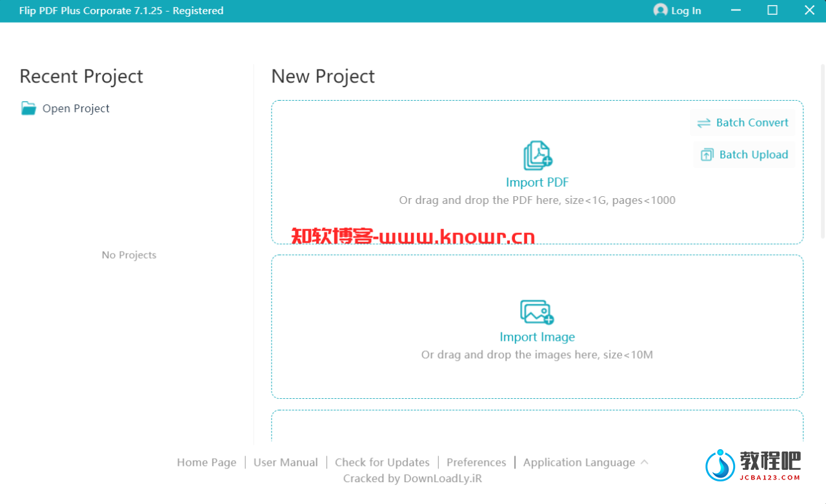Image resolution: width=826 pixels, height=504 pixels.
Task: Click the Import Image picture icon
Action: (x=537, y=312)
